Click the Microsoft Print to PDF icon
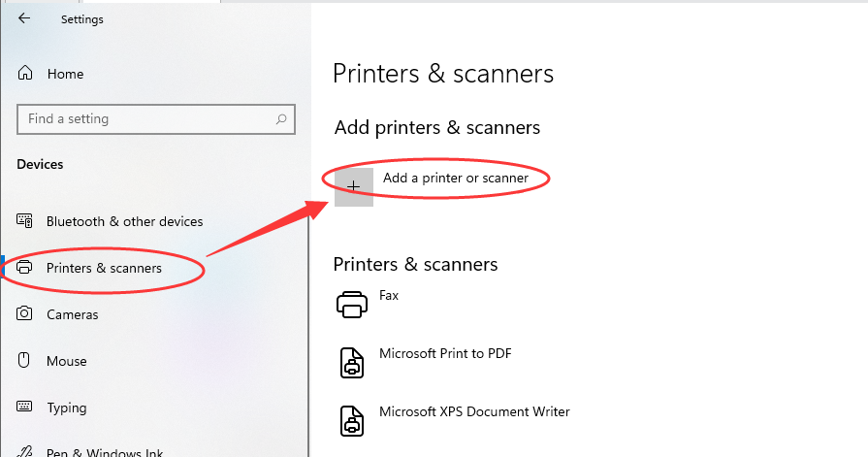 click(352, 362)
